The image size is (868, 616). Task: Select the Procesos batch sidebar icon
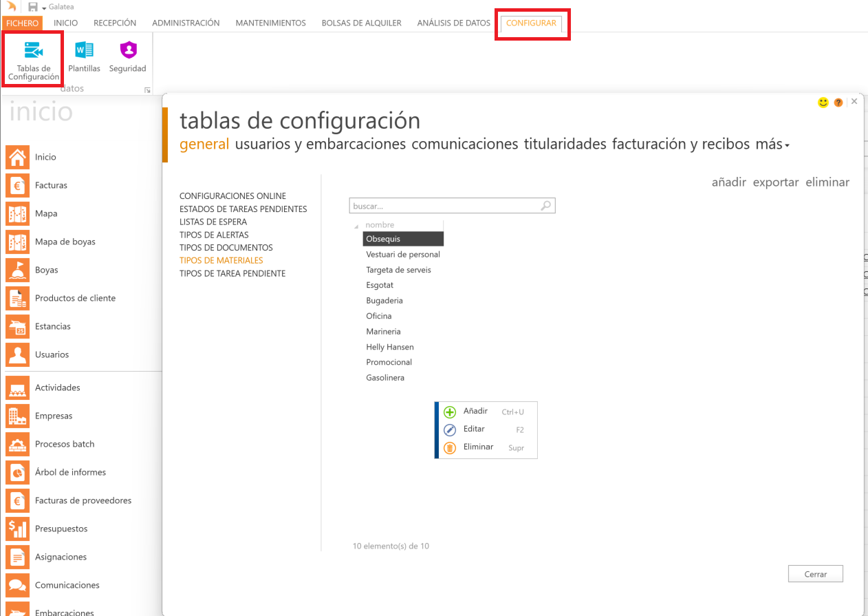point(17,444)
